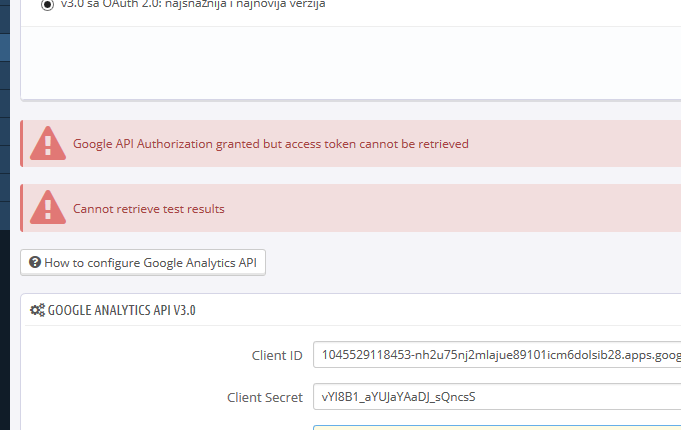Click the 'Client ID' label
This screenshot has height=430, width=681.
pyautogui.click(x=277, y=355)
